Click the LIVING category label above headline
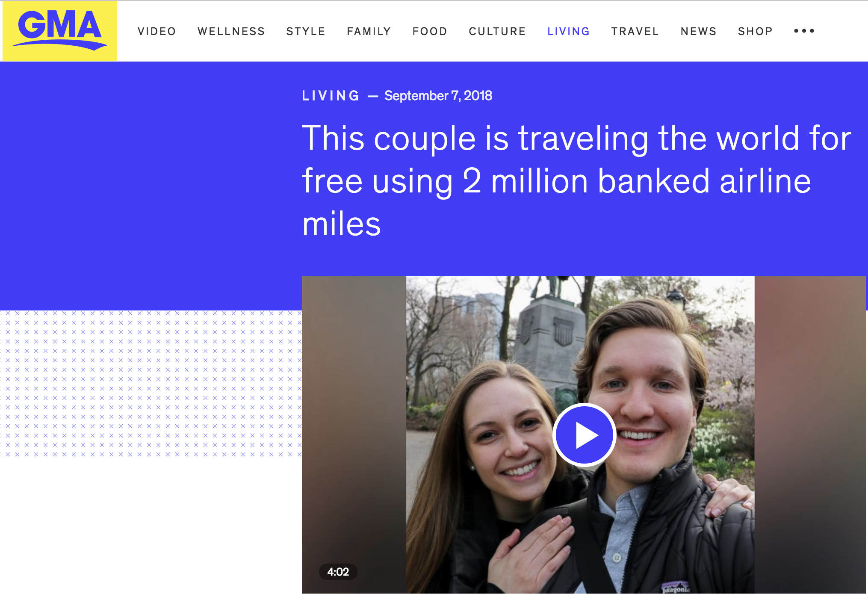Screen dimensions: 868x597 point(331,95)
